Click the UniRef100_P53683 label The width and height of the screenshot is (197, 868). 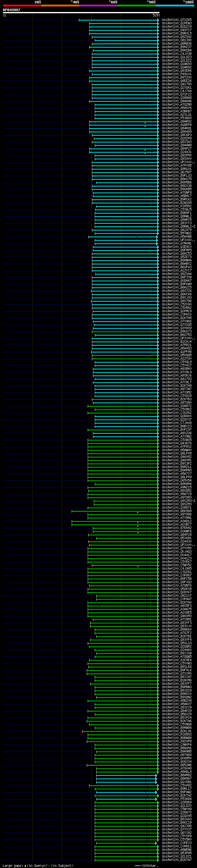(176, 118)
